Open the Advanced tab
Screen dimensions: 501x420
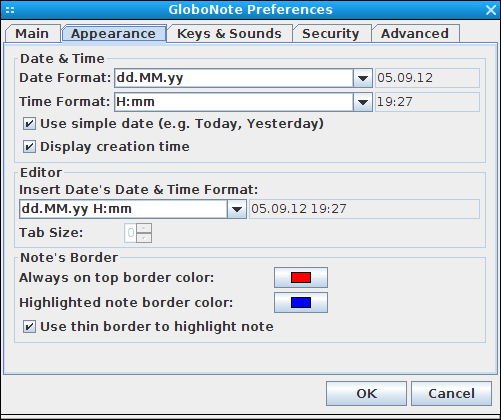(x=415, y=34)
